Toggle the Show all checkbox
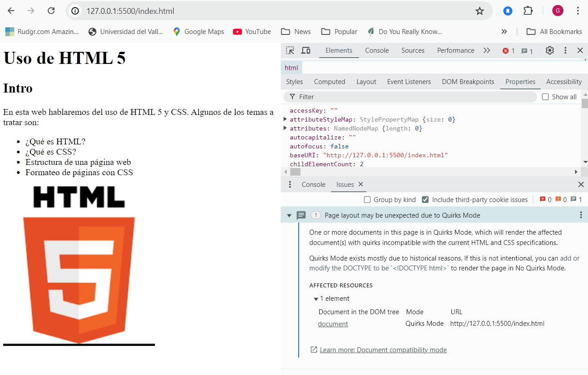The height and width of the screenshot is (375, 588). point(545,97)
